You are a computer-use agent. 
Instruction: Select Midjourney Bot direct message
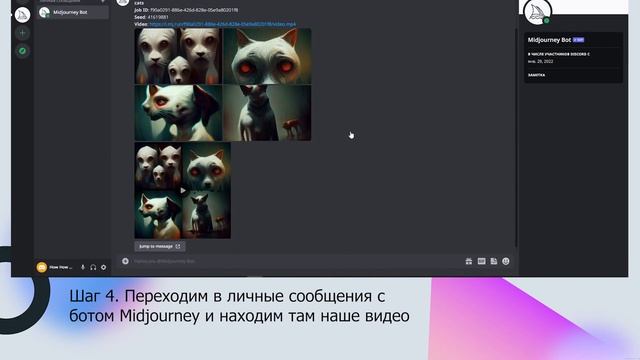(x=73, y=12)
